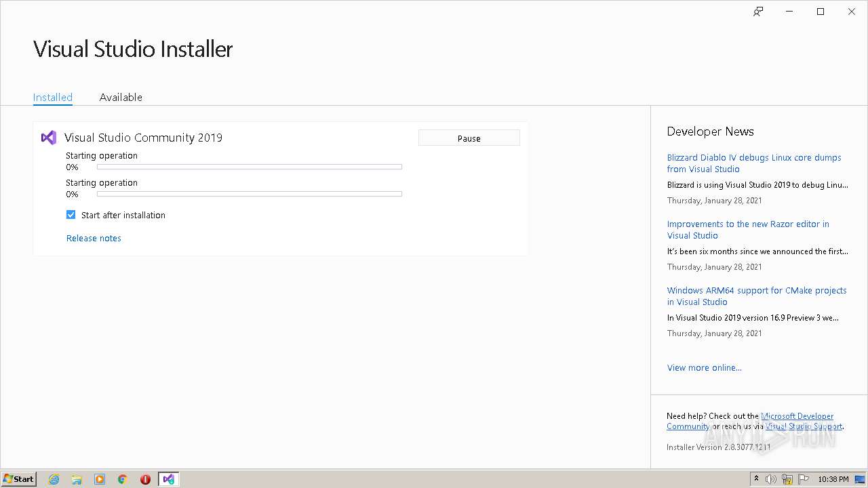Open Internet Explorer from the taskbar
868x488 pixels.
tap(54, 479)
